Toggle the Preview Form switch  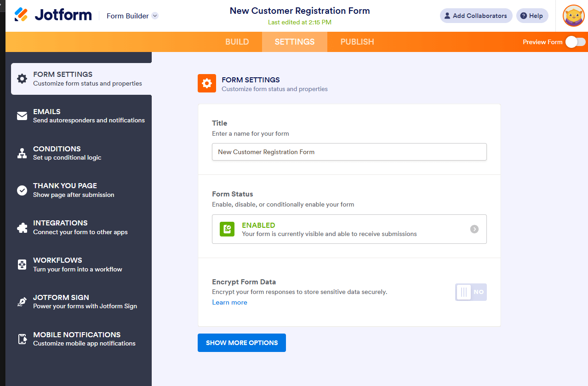pyautogui.click(x=576, y=42)
